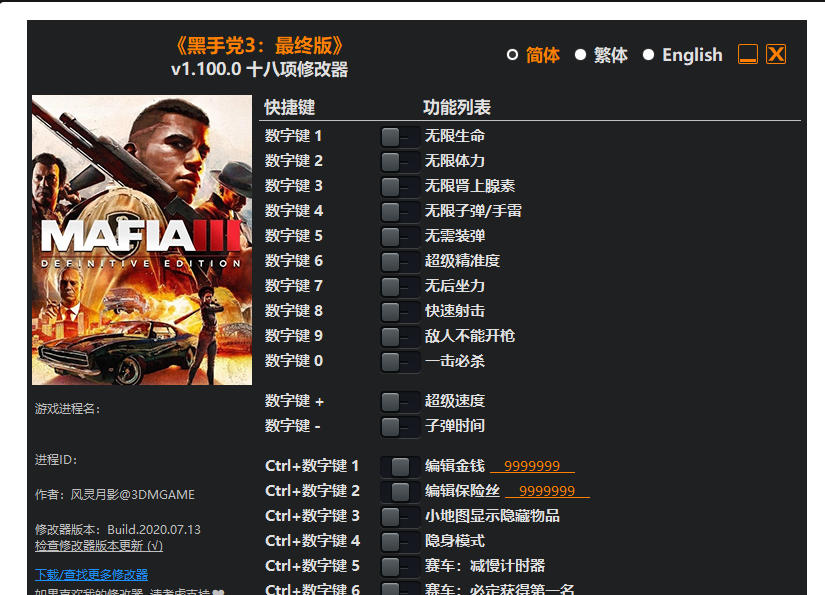Viewport: 825px width, 595px height.
Task: Edit the money value field 9999999
Action: click(532, 466)
